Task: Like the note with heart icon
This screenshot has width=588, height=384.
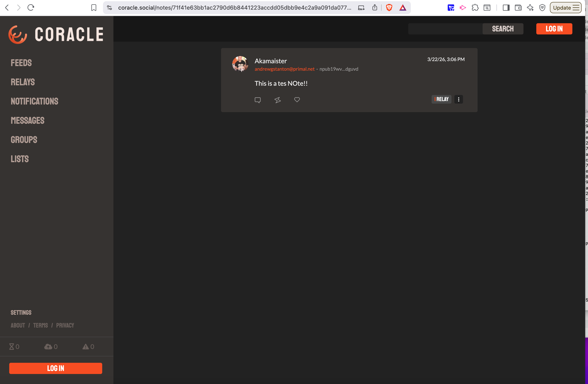Action: tap(297, 100)
